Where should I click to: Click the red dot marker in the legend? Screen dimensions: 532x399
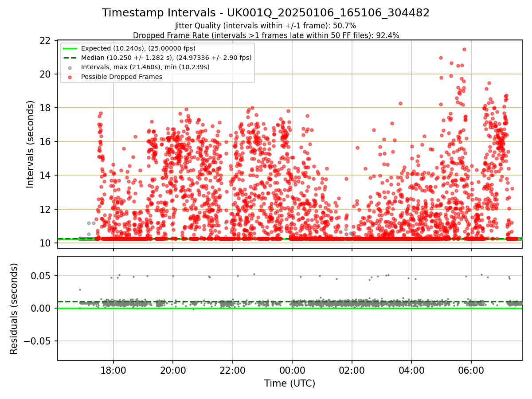click(x=70, y=77)
